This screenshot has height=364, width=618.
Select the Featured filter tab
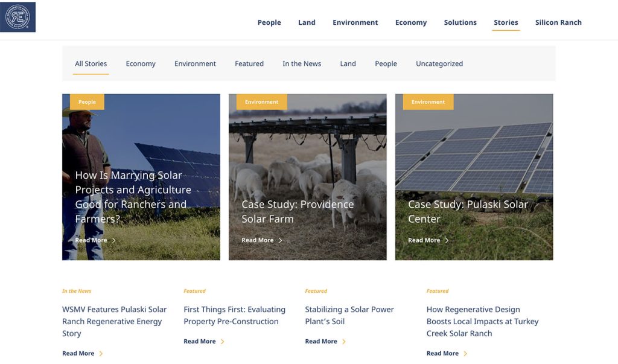point(249,63)
